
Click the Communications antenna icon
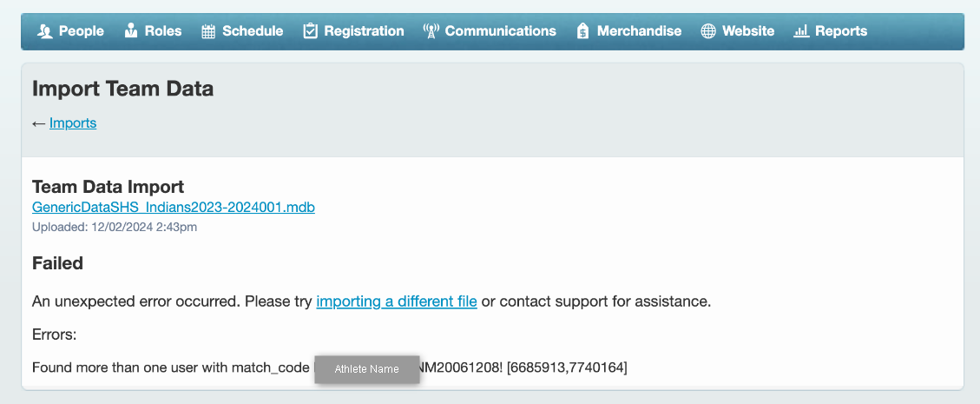pos(431,31)
